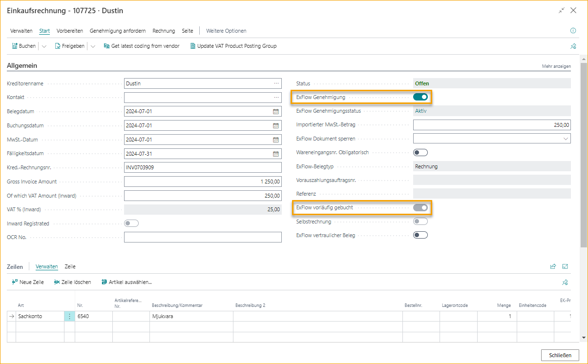Open the Fälligkeitsdatum calendar picker
Viewport: 588px width, 364px height.
(276, 154)
